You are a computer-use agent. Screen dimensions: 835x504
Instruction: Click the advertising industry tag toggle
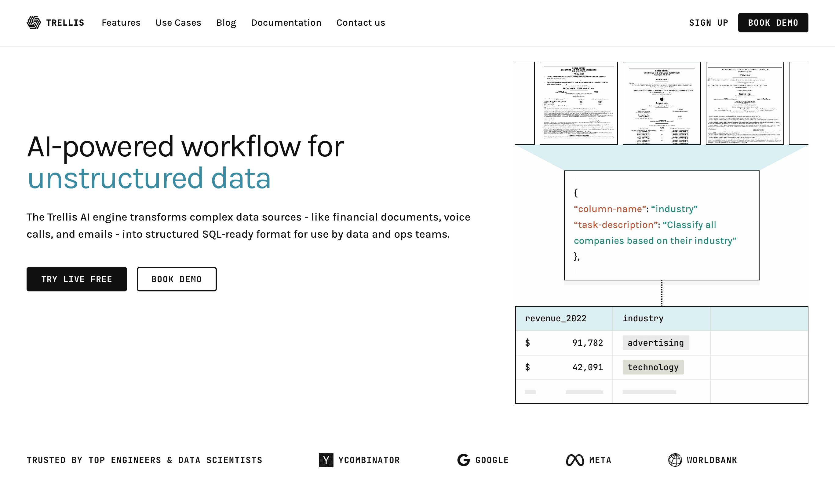tap(655, 343)
